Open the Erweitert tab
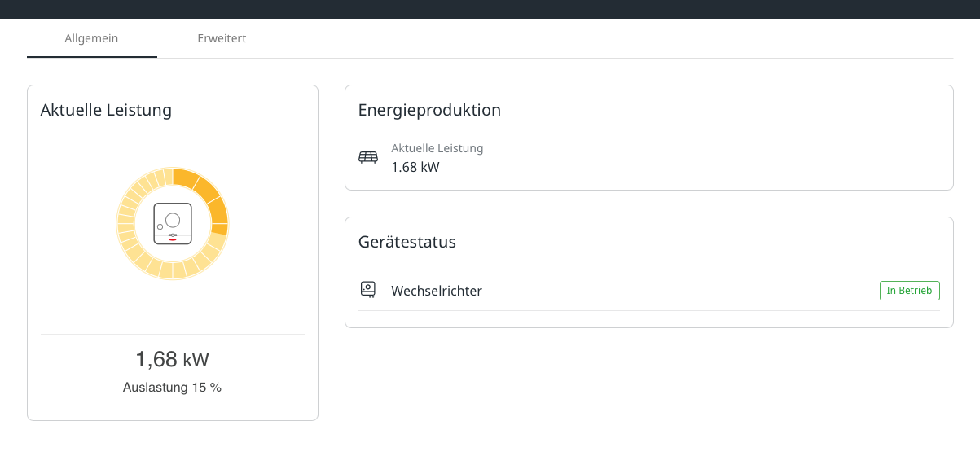980x456 pixels. pos(222,38)
